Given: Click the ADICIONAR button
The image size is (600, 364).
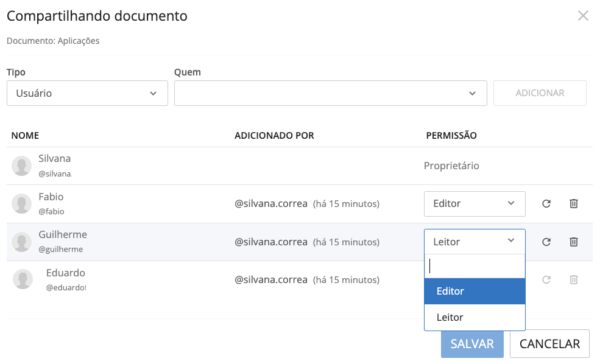Looking at the screenshot, I should tap(540, 93).
